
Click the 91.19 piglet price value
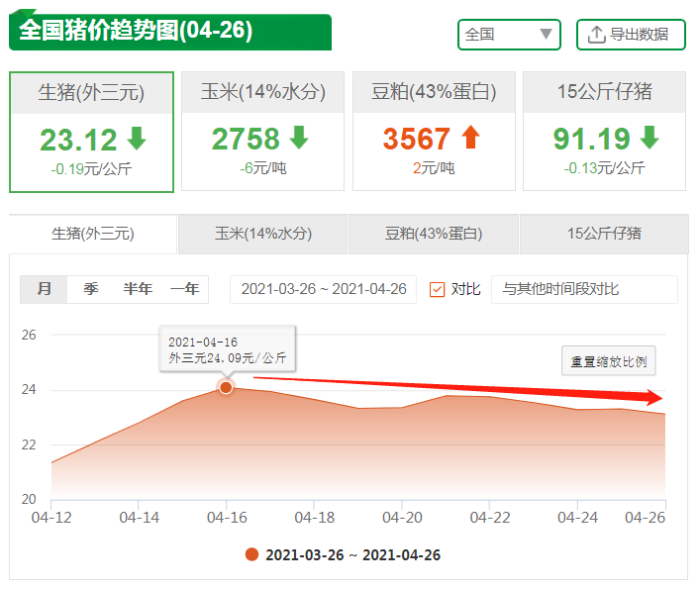click(x=591, y=139)
